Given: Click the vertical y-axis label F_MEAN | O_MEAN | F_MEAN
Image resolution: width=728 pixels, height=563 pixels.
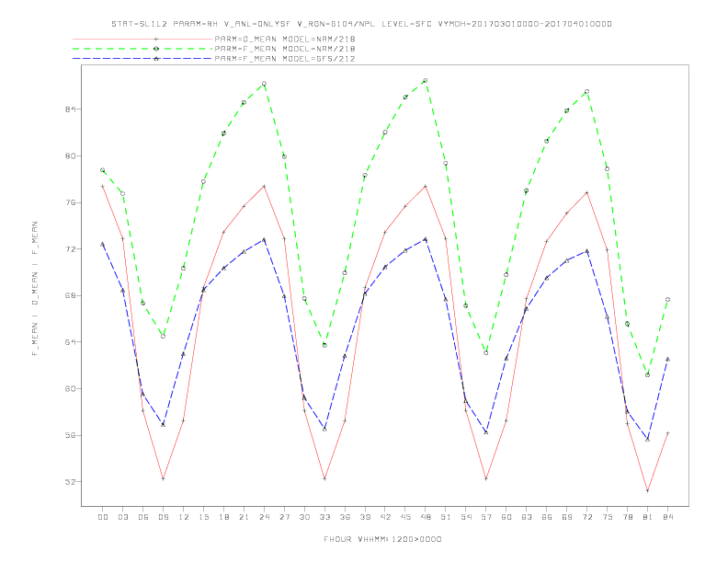Looking at the screenshot, I should coord(35,289).
